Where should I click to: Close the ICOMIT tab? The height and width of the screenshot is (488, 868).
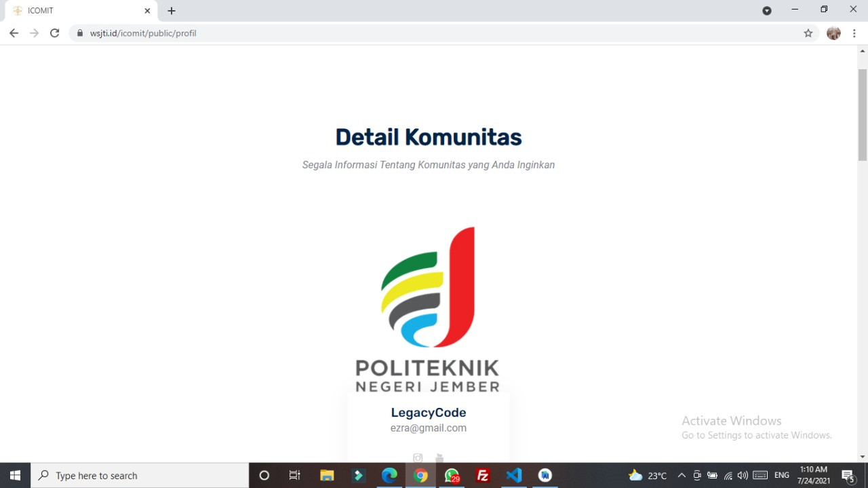(x=147, y=11)
